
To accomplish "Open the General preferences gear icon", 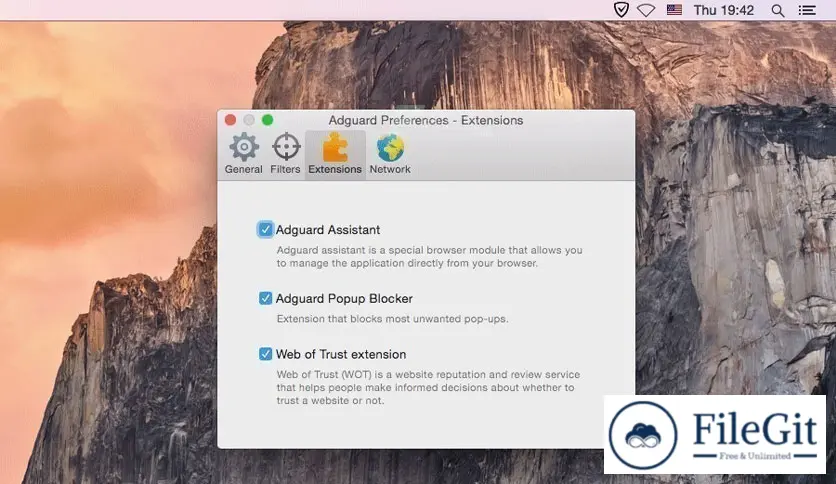I will (244, 147).
